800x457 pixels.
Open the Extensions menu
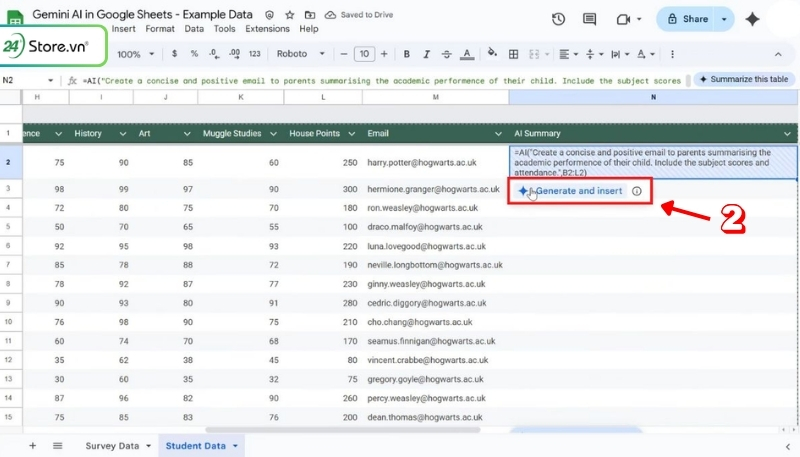click(267, 29)
